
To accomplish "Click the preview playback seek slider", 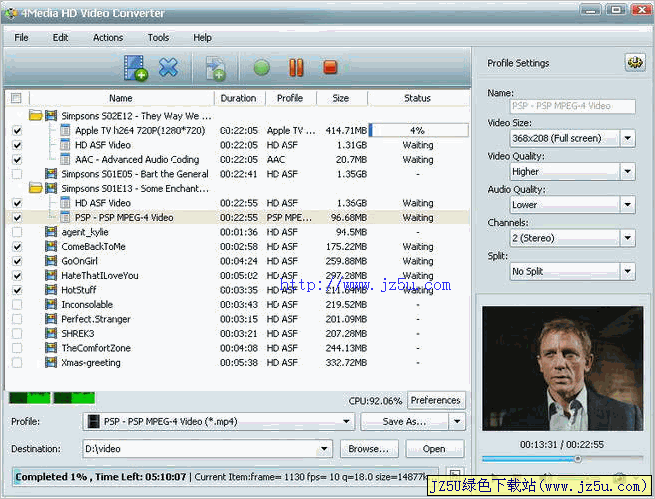I will (x=562, y=459).
